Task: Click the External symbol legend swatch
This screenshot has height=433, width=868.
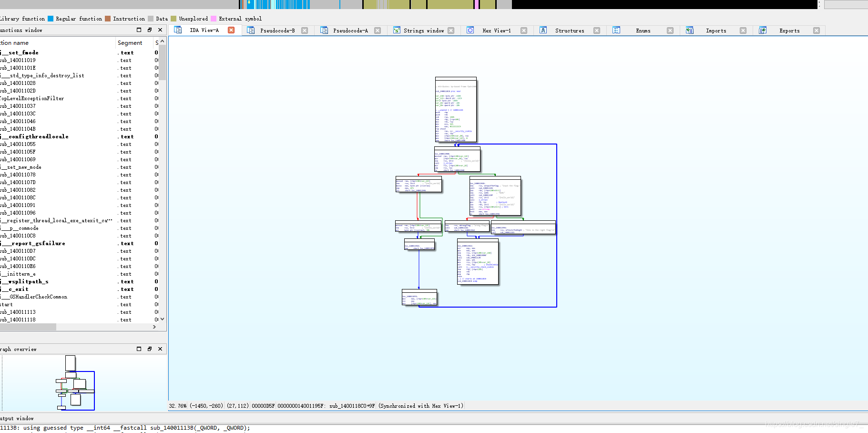Action: [x=214, y=19]
